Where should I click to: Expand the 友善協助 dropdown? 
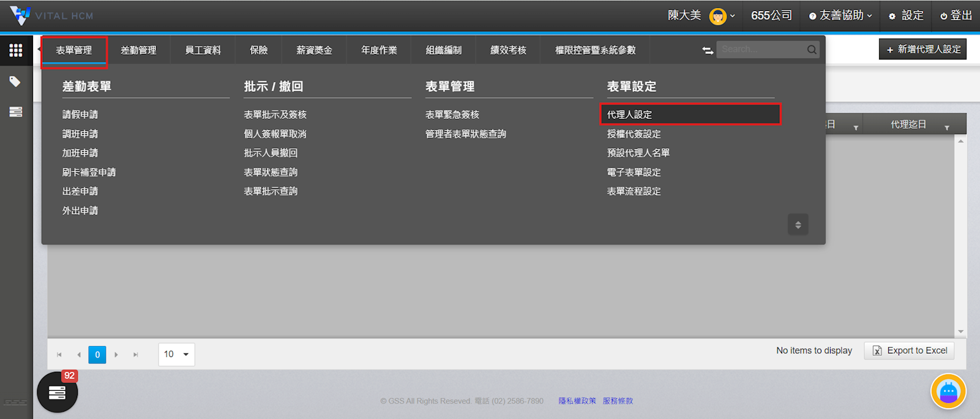pos(840,16)
